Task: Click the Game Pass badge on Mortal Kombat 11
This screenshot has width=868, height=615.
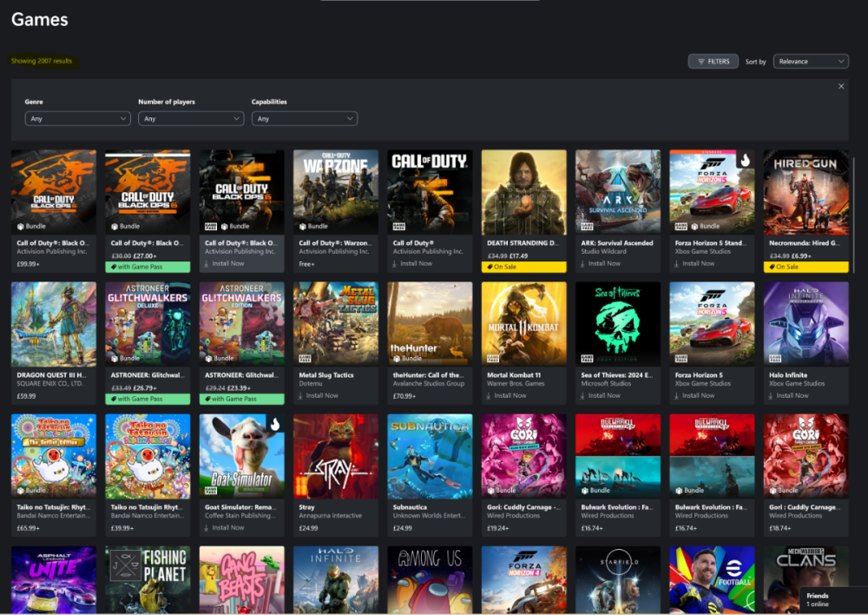Action: 487,357
